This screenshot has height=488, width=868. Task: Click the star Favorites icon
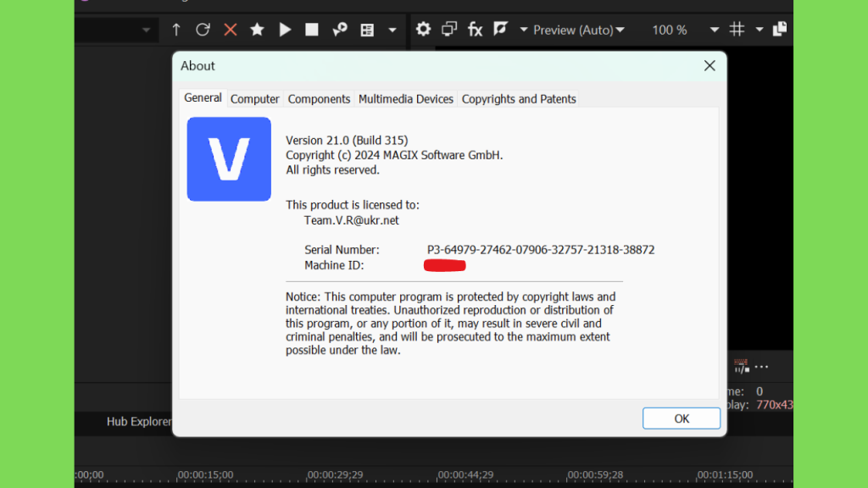[257, 30]
